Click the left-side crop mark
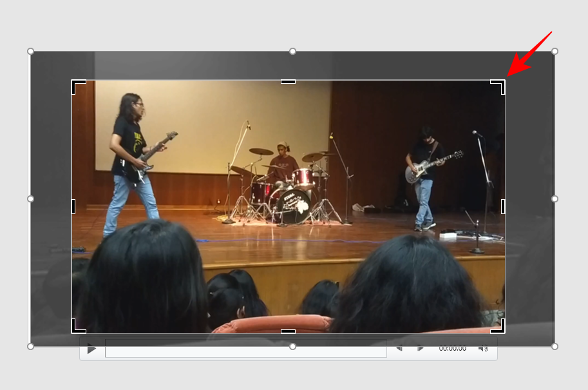588x390 pixels. coord(73,206)
